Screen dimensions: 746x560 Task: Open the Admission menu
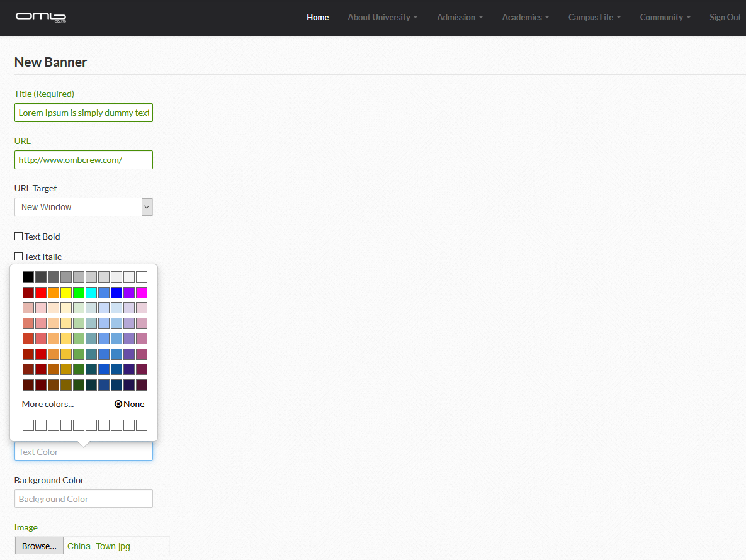coord(460,17)
